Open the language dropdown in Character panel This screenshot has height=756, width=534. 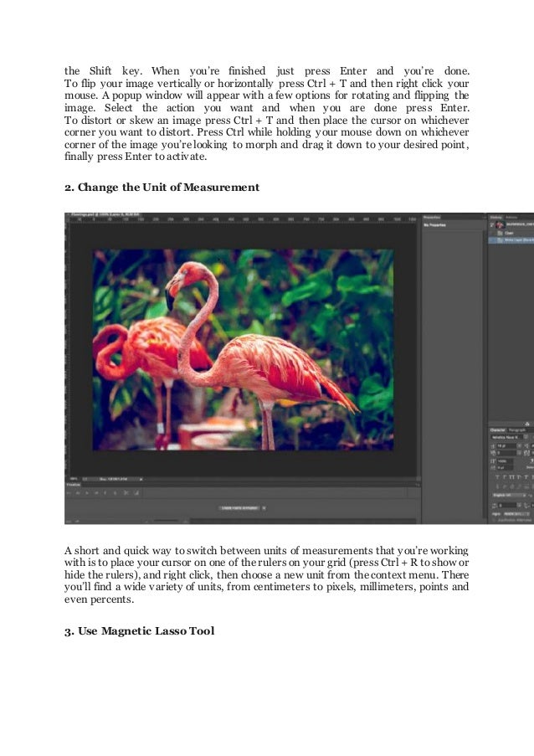[510, 495]
